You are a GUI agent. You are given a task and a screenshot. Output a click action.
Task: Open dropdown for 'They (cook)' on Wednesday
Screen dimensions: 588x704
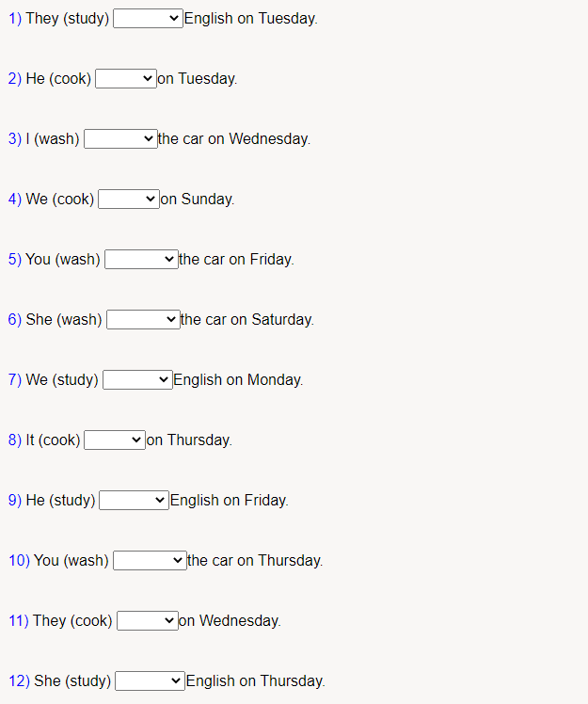[x=147, y=621]
